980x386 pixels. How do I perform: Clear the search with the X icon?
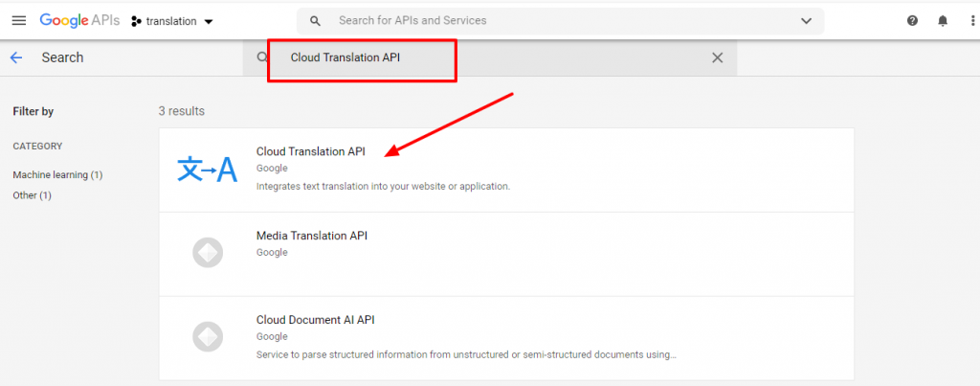tap(718, 57)
